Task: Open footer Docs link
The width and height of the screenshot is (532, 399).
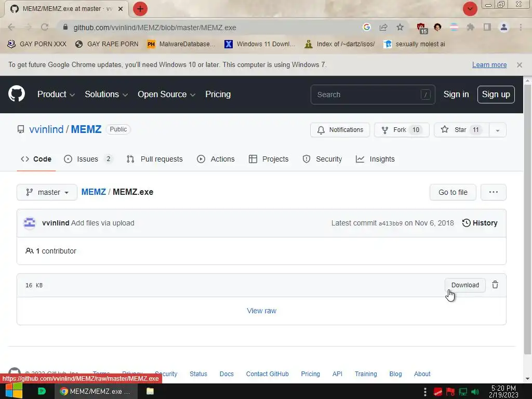Action: [227, 374]
